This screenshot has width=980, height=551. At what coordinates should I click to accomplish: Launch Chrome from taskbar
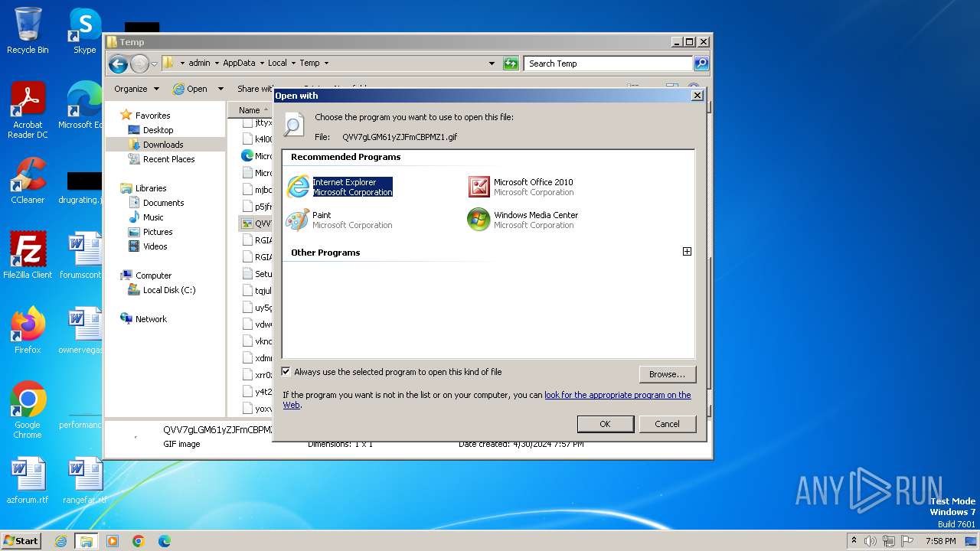pyautogui.click(x=138, y=541)
